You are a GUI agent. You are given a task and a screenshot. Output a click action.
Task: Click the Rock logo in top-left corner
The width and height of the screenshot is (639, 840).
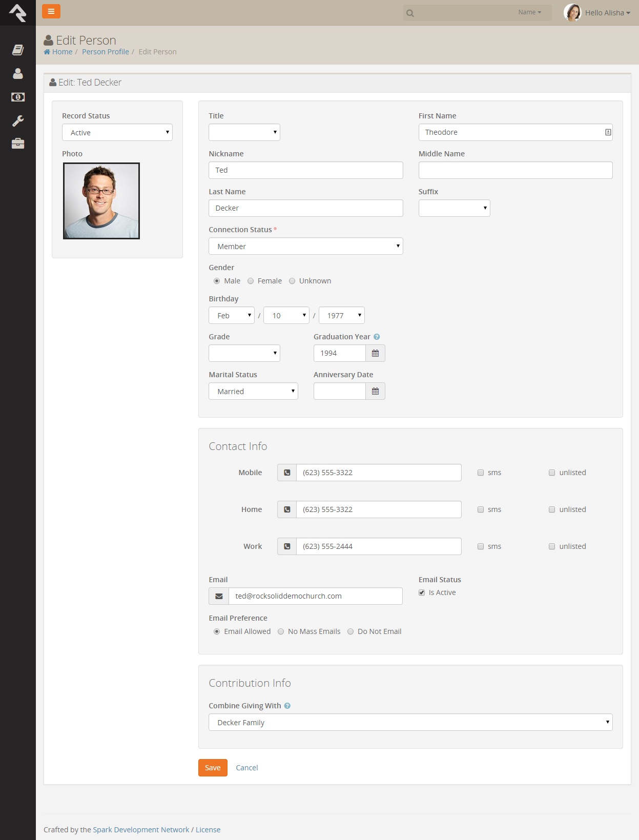click(18, 13)
